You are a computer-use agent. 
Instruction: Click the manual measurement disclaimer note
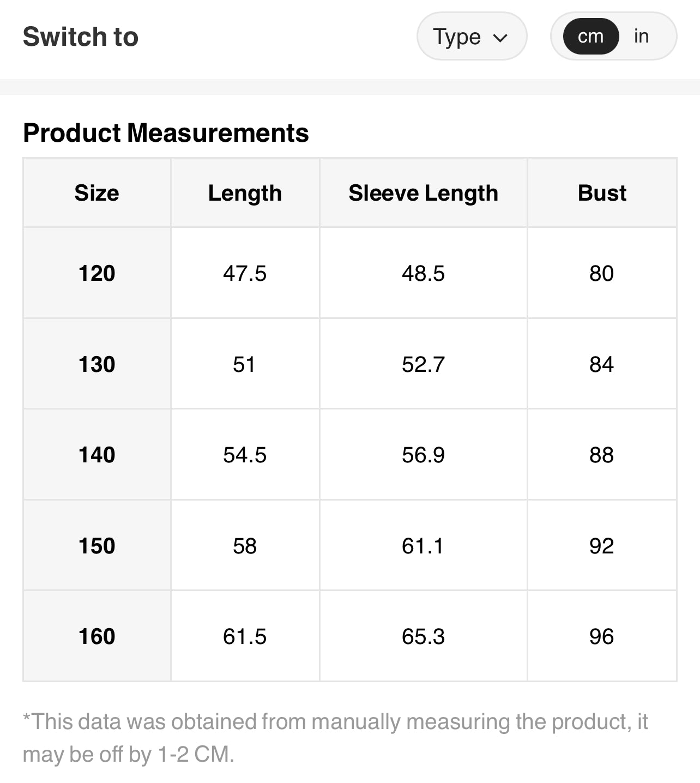tap(335, 738)
